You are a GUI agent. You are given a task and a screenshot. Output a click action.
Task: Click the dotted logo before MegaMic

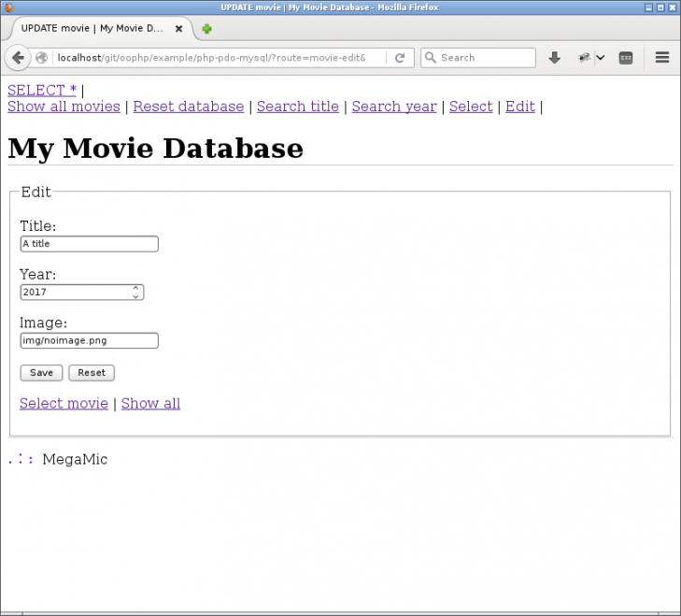point(21,459)
